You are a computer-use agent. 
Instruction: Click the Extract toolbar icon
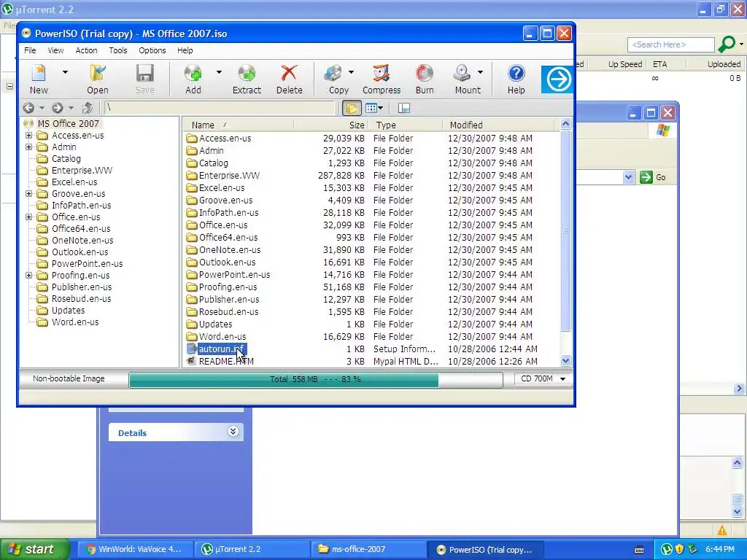(247, 79)
